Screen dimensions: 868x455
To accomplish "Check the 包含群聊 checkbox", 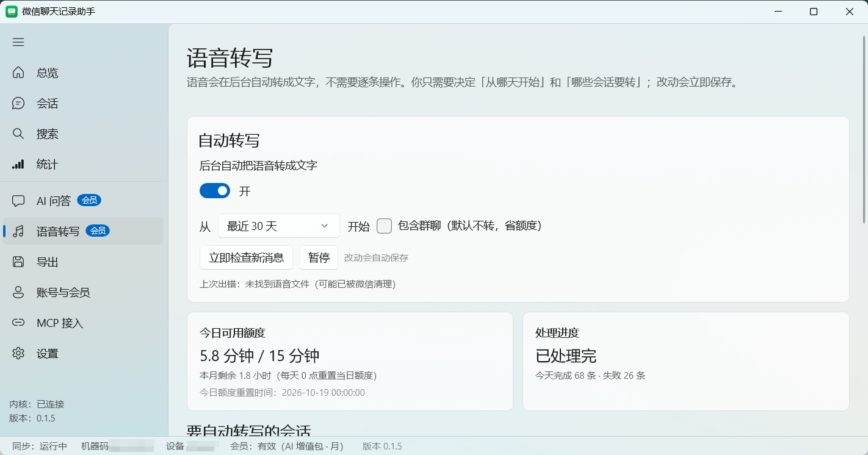I will (384, 226).
